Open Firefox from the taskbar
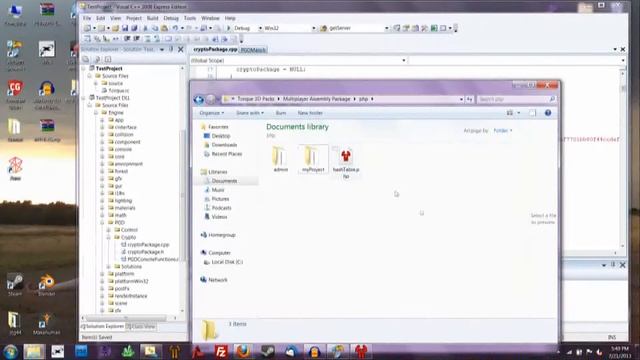This screenshot has height=360, width=640. (244, 352)
